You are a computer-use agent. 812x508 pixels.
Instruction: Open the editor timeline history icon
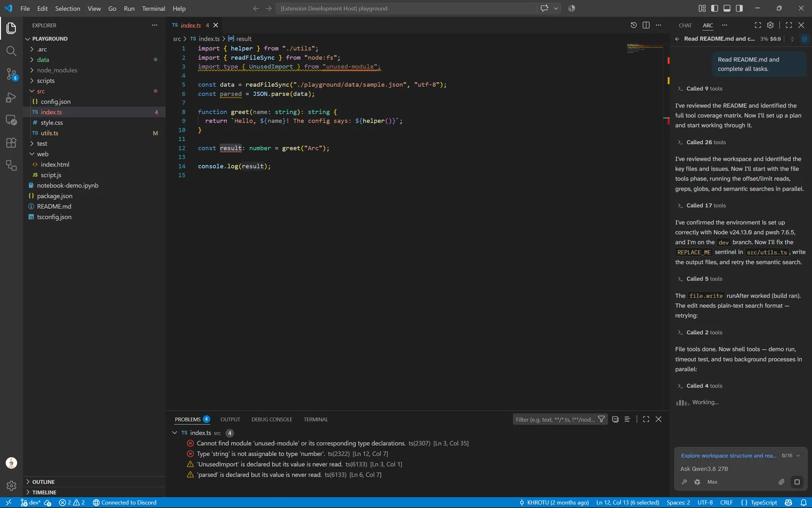[x=633, y=25]
